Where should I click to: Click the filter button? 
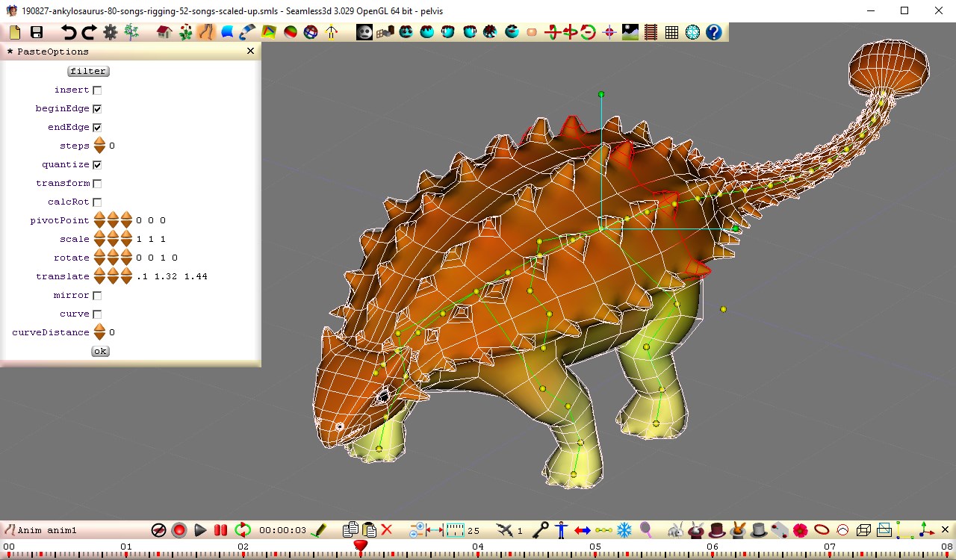[x=88, y=70]
